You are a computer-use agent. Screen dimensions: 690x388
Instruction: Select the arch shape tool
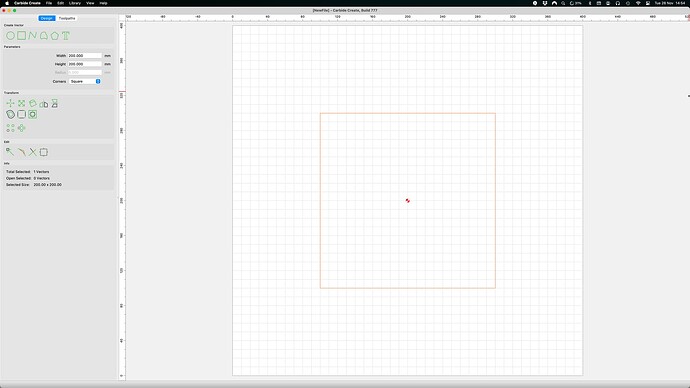(x=44, y=36)
